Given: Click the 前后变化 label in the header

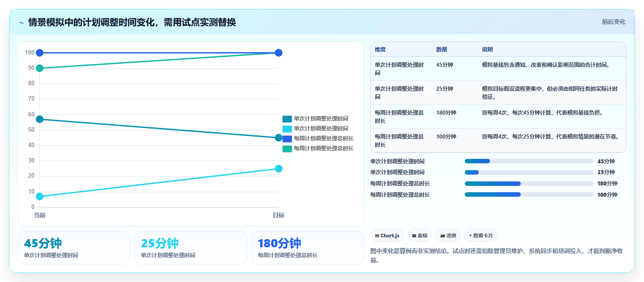Looking at the screenshot, I should click(613, 22).
